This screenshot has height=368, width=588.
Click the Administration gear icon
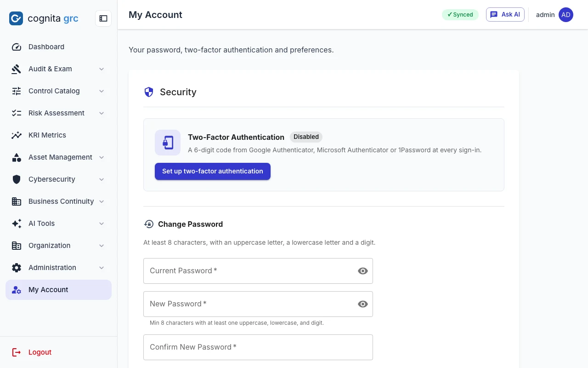coord(17,268)
